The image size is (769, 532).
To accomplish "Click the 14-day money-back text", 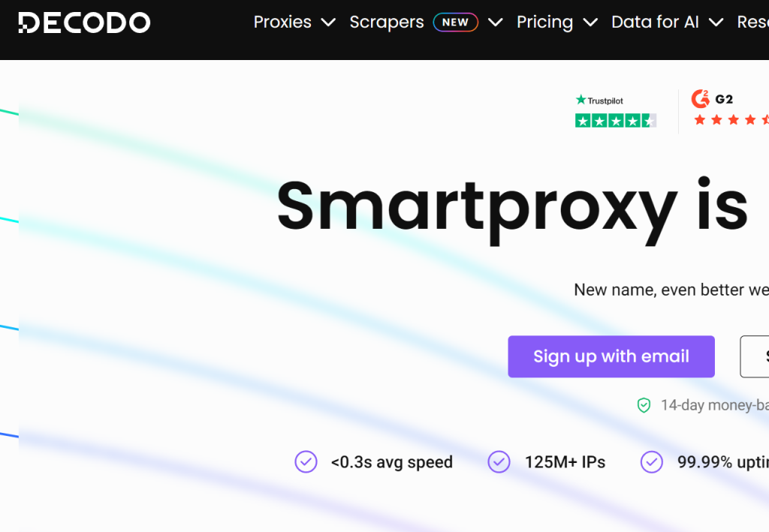I will (x=715, y=405).
